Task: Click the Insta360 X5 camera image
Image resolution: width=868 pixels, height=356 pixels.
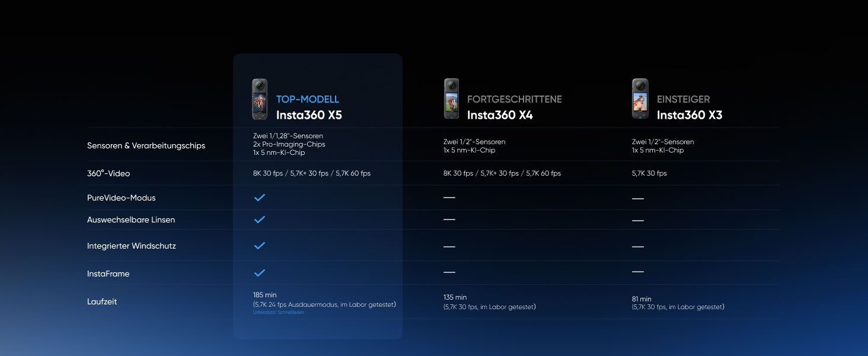Action: tap(260, 100)
